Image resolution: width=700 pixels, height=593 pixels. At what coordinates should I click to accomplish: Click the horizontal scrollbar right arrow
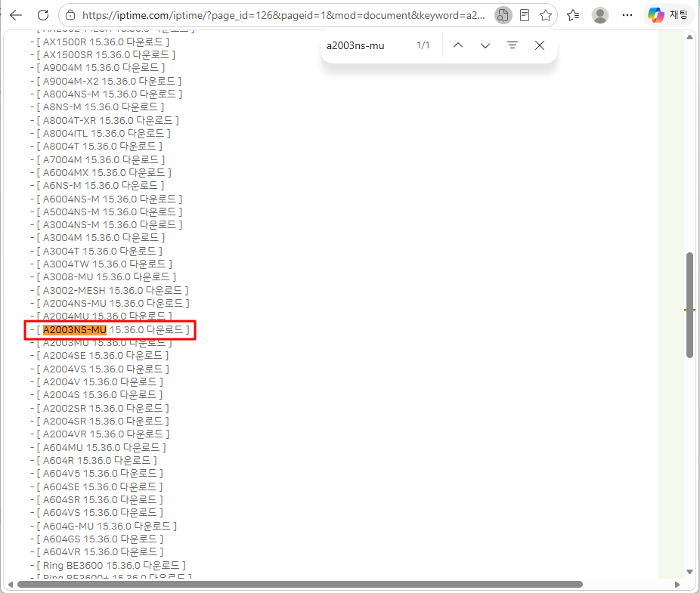pos(677,585)
